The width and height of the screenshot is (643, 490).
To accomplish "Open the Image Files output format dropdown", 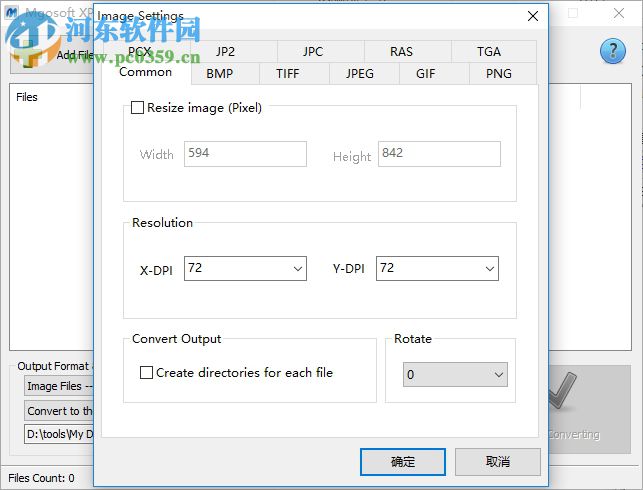I will click(x=59, y=386).
